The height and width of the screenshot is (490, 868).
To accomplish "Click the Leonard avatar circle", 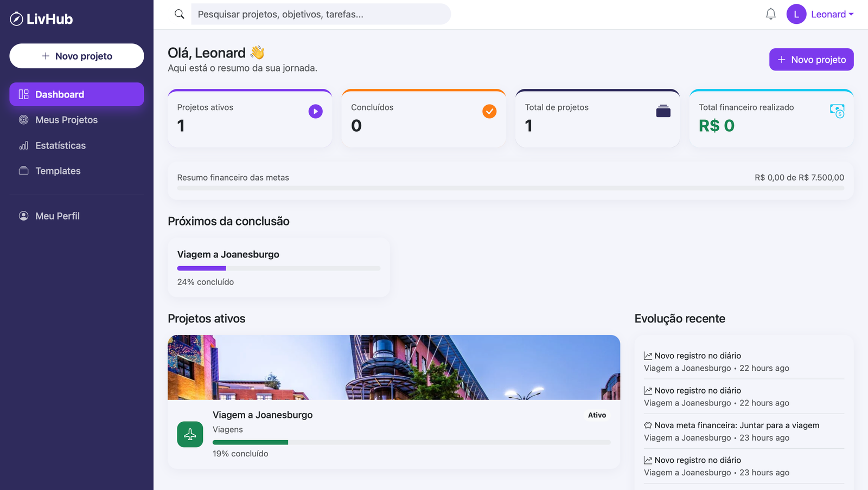I will coord(796,14).
